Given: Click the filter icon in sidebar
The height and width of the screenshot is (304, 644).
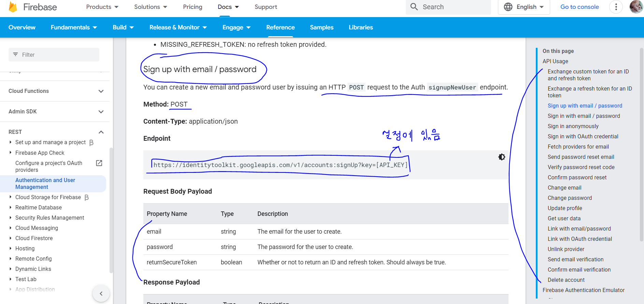Looking at the screenshot, I should pyautogui.click(x=15, y=55).
